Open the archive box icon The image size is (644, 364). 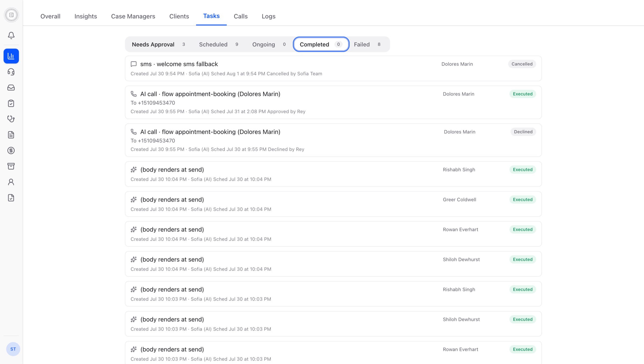point(11,166)
